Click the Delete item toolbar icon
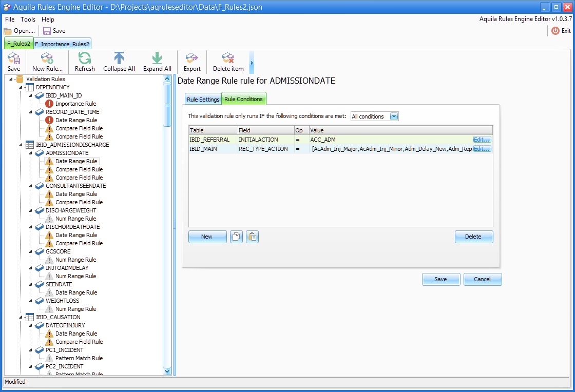Screen dimensions: 575x392 (228, 58)
